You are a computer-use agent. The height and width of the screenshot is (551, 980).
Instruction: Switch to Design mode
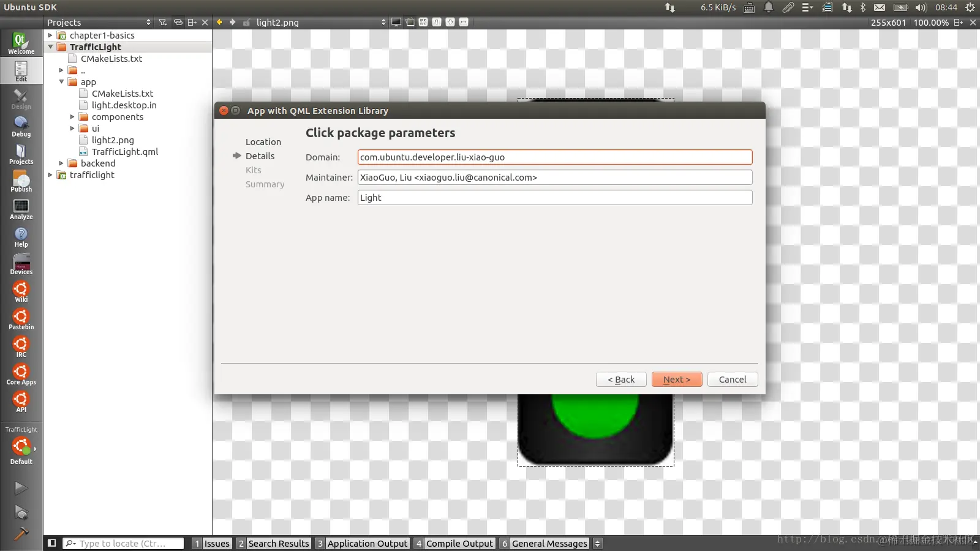pos(21,99)
